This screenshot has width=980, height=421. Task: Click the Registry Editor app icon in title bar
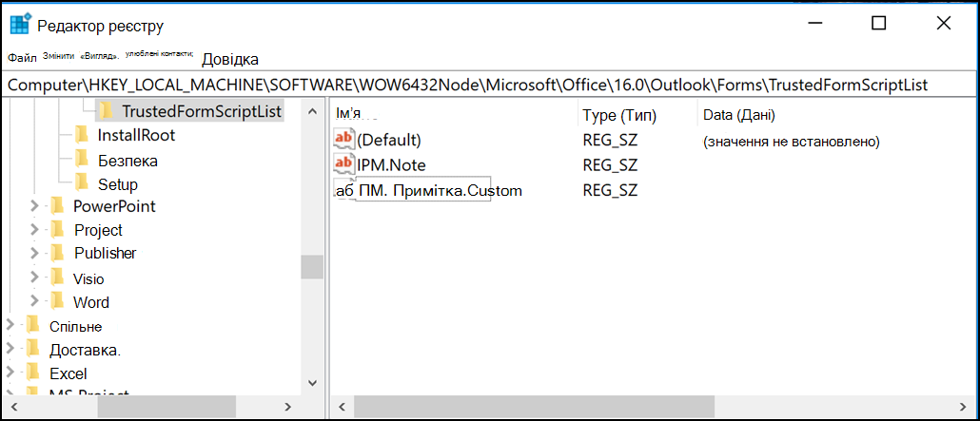pyautogui.click(x=21, y=23)
